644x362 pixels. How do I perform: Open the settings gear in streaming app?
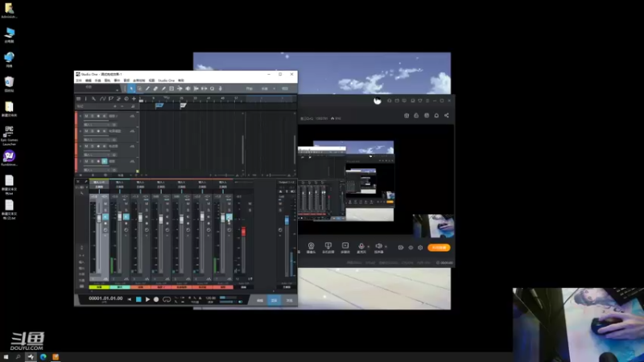[x=420, y=248]
